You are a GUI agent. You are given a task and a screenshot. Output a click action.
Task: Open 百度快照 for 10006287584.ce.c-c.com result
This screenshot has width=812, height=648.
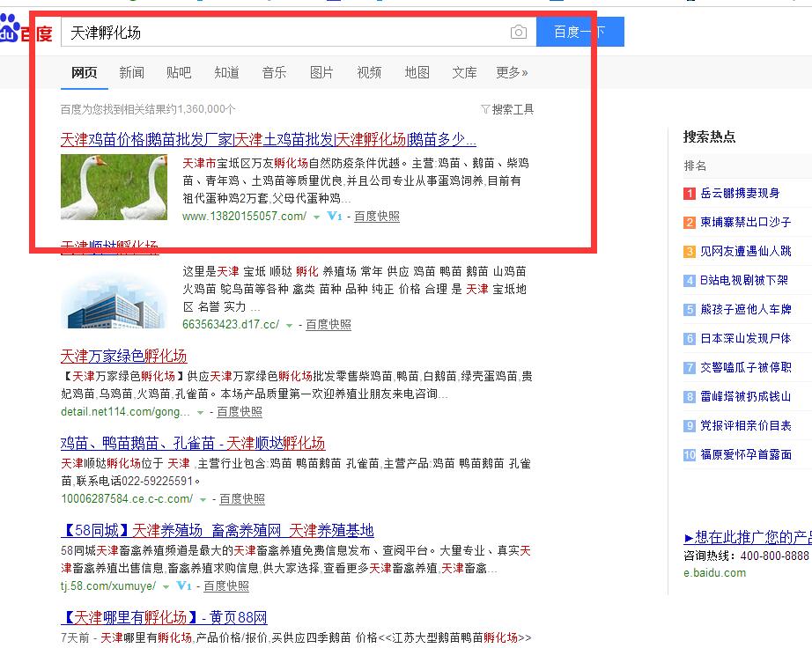[242, 498]
